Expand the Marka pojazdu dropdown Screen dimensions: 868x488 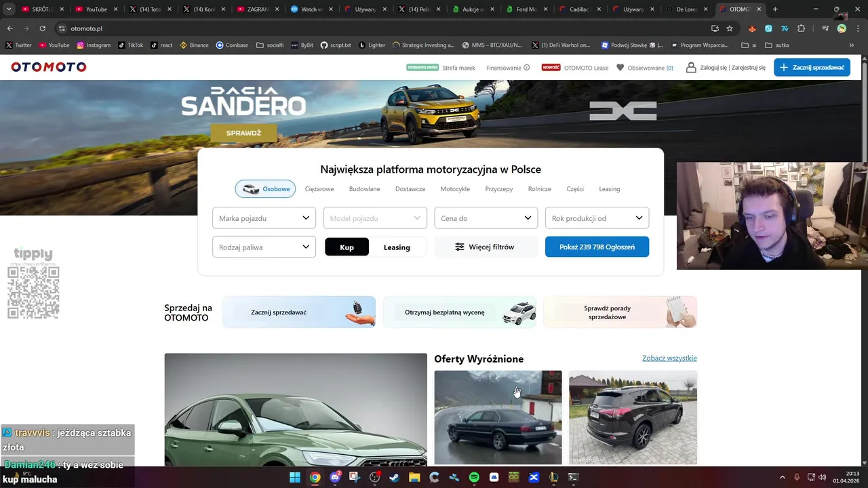(x=264, y=218)
